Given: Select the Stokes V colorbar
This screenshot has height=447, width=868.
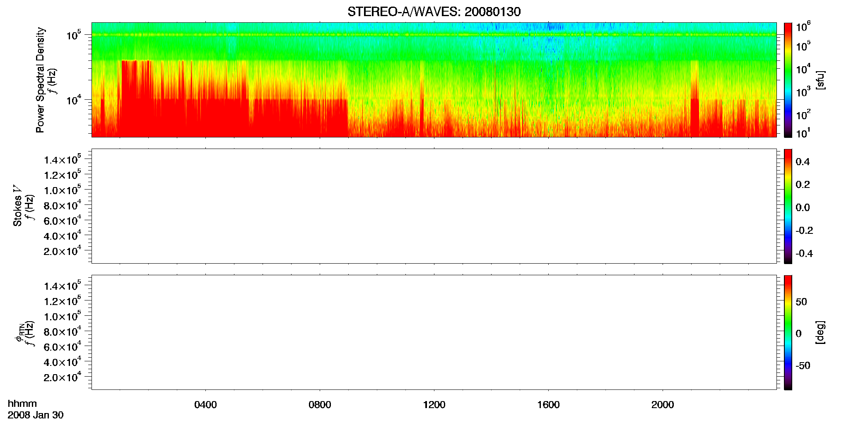Looking at the screenshot, I should (788, 206).
